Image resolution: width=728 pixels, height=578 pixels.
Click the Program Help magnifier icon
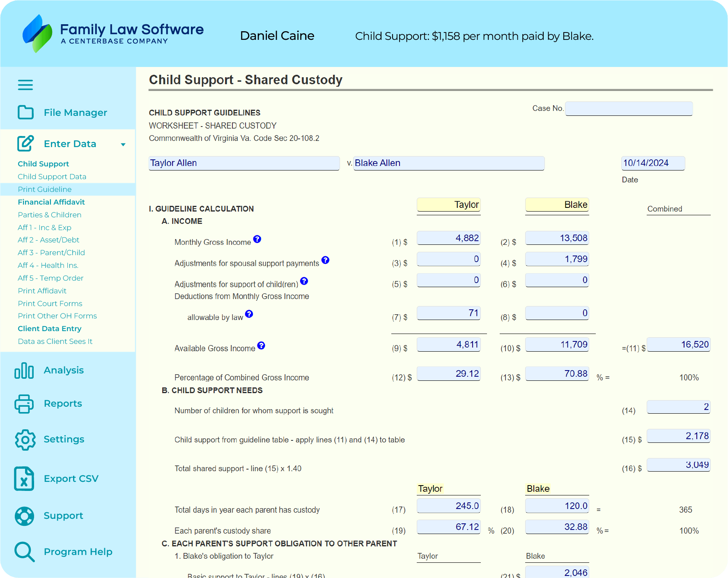24,552
